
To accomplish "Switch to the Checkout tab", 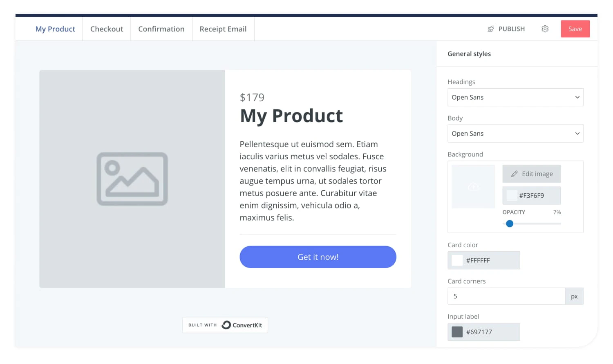I will pyautogui.click(x=107, y=29).
